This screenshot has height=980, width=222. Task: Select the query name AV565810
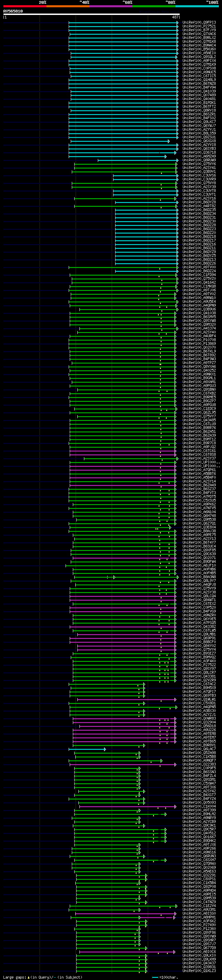(13, 11)
